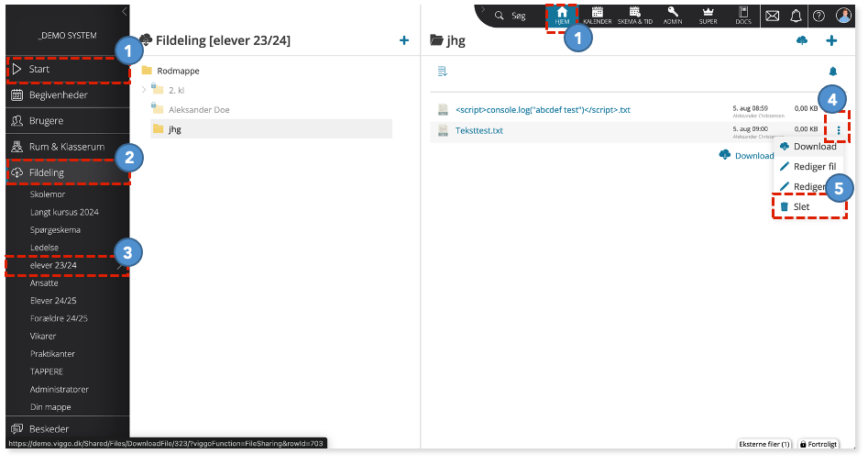Open the Admin wrench icon
Screen dimensions: 868x465
673,16
